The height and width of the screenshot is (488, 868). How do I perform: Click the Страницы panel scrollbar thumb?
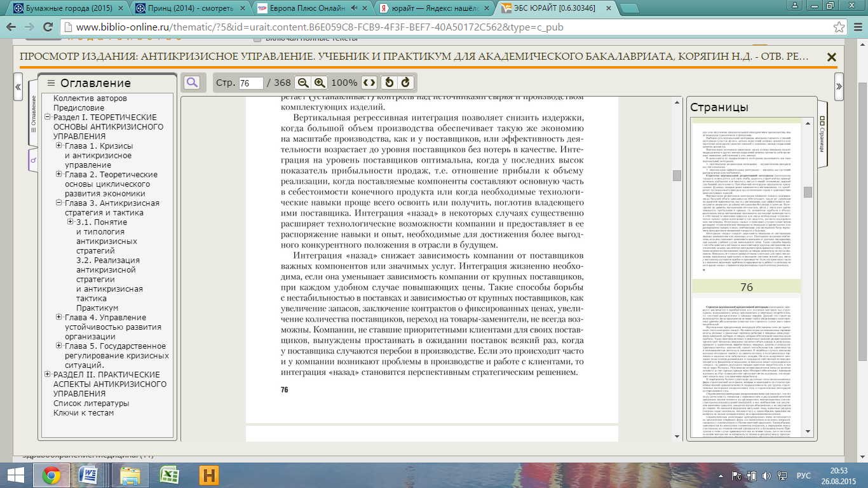[x=808, y=192]
